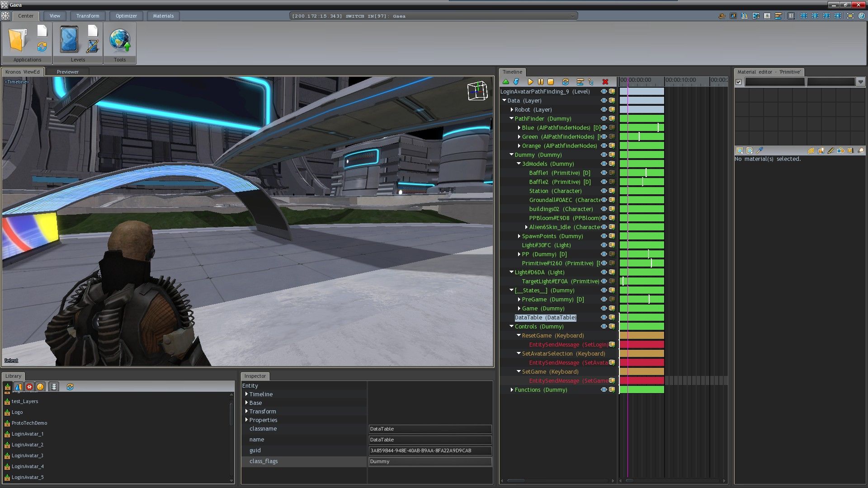Expand the SpawnPoints dummy node
Image resolution: width=868 pixels, height=488 pixels.
click(x=519, y=236)
